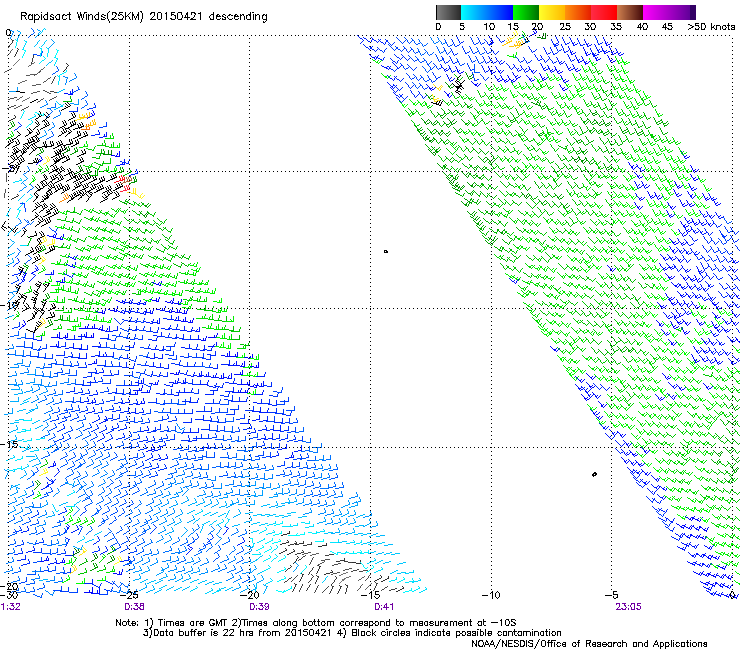
Task: Click the '35' legend scale label
Action: click(616, 26)
